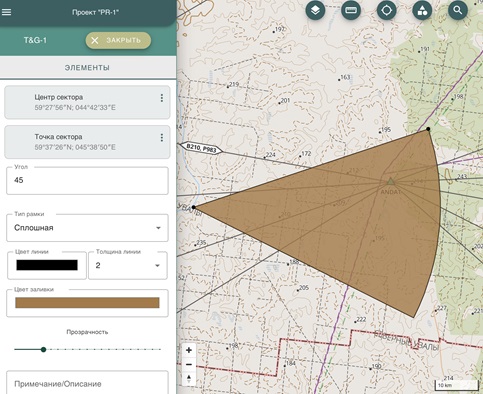The image size is (483, 394).
Task: Zoom out with the minus button
Action: [189, 364]
